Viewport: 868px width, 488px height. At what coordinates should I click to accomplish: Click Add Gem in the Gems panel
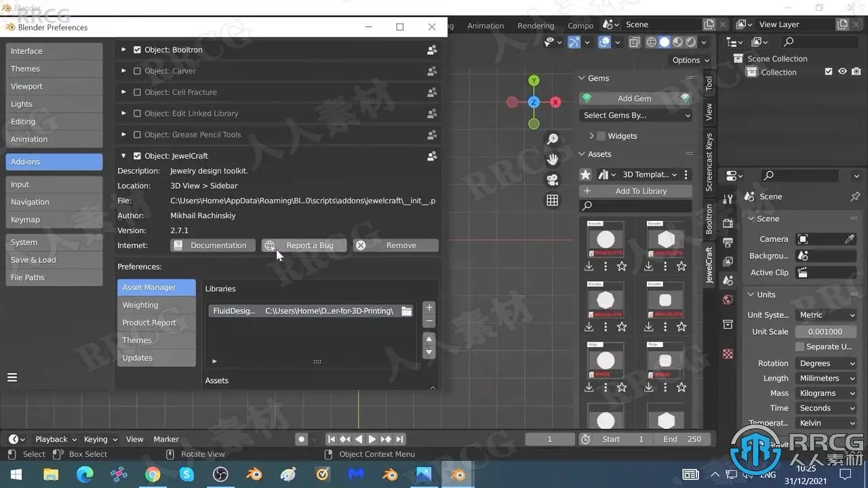click(x=635, y=98)
